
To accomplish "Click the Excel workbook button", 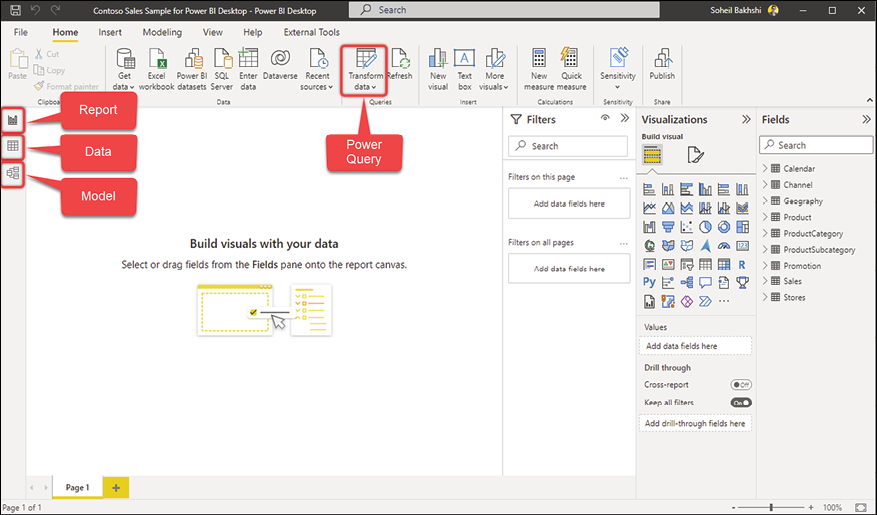I will [x=157, y=69].
